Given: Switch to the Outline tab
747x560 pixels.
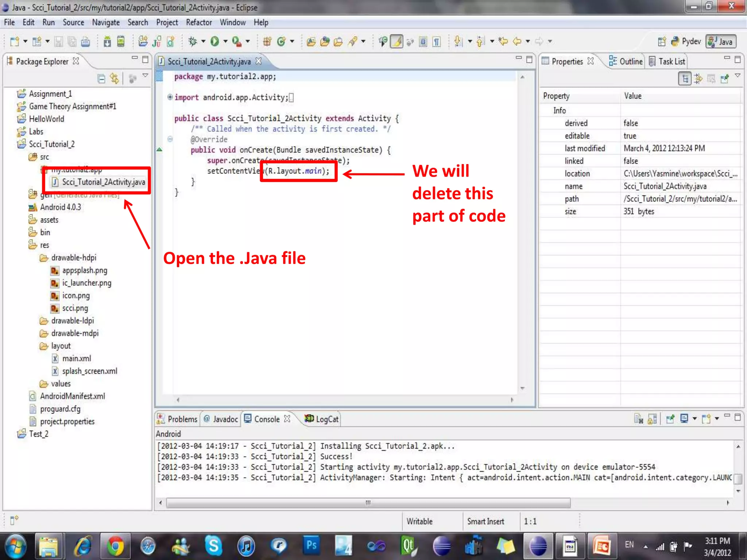Looking at the screenshot, I should 626,61.
